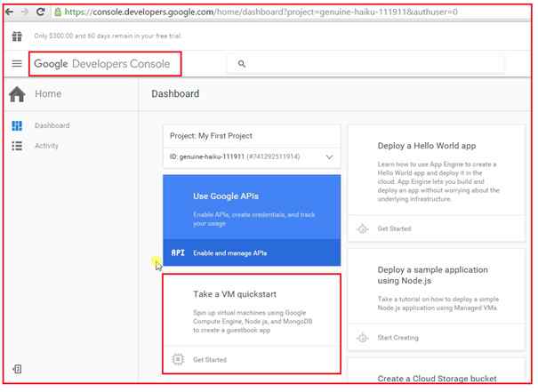Click the search magnifier icon
This screenshot has height=392, width=538.
[242, 64]
